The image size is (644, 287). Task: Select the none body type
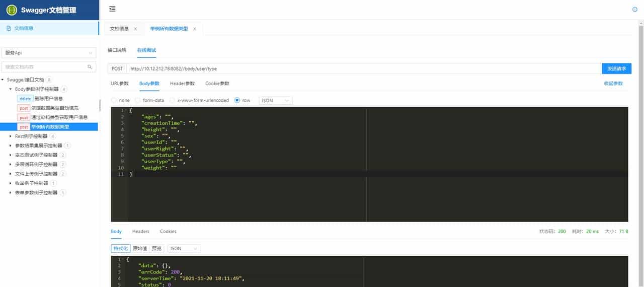pos(114,100)
